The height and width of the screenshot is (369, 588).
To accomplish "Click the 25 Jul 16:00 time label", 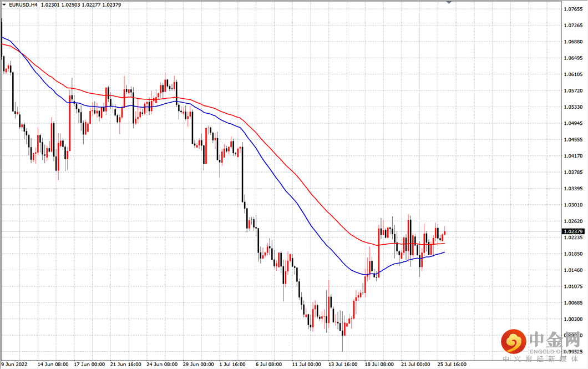I will pos(452,364).
